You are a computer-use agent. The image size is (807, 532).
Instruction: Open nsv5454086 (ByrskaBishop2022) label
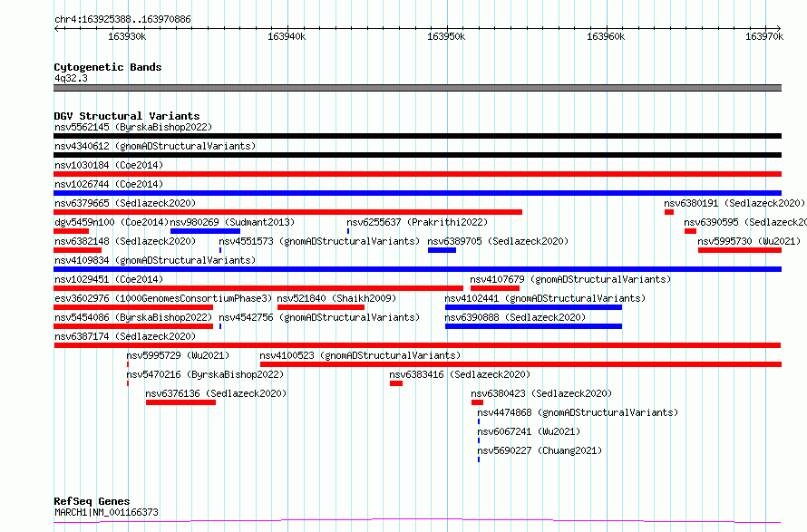(133, 317)
